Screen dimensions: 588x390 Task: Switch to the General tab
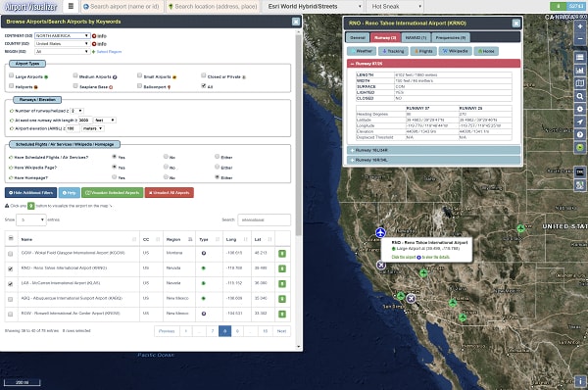(358, 37)
